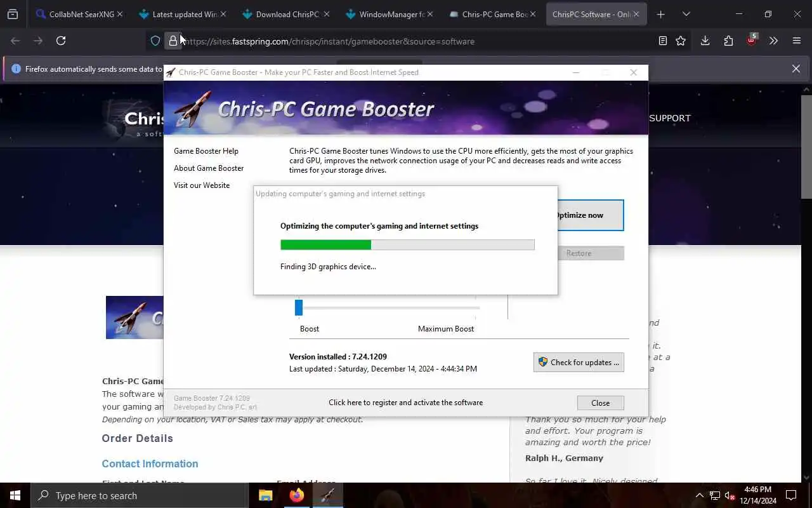Image resolution: width=812 pixels, height=508 pixels.
Task: Show more tools overflow chevron
Action: [x=773, y=41]
